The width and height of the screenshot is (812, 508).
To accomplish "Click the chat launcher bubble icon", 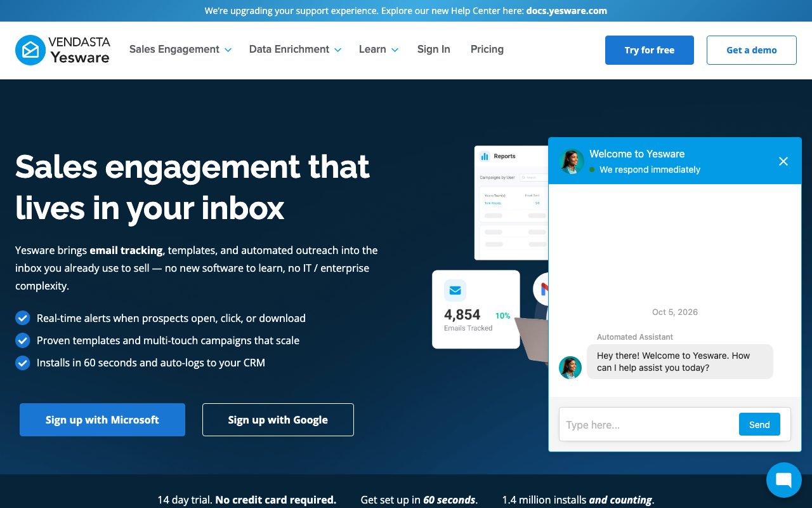I will pyautogui.click(x=784, y=480).
